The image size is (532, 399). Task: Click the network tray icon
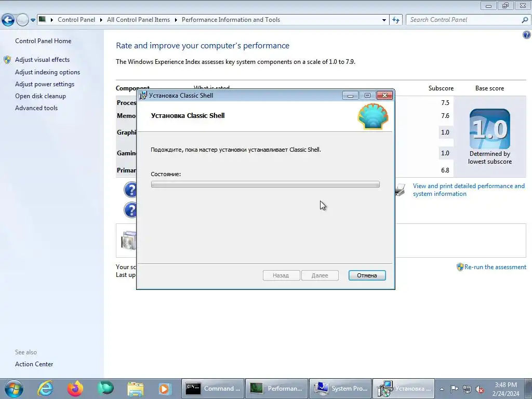(467, 389)
